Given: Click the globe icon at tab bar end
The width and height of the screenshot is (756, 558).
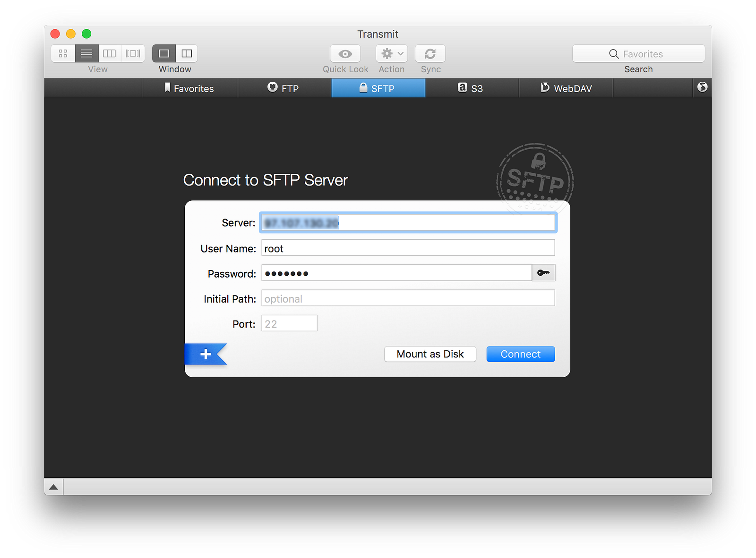Looking at the screenshot, I should (x=703, y=87).
